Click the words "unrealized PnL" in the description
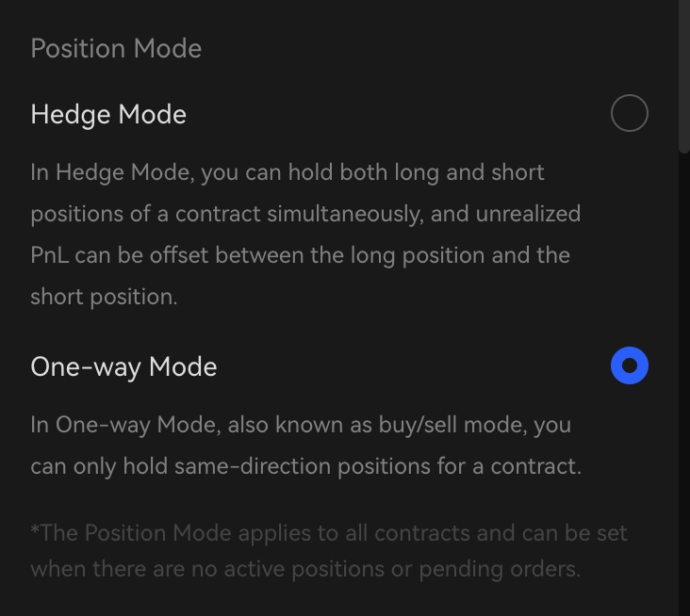Screen dimensions: 690x616 tap(528, 215)
